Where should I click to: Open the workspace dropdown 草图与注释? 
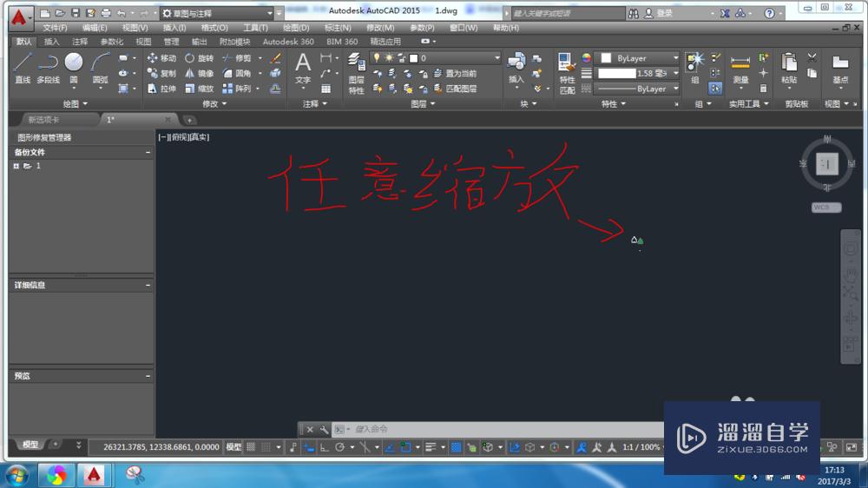(x=216, y=13)
